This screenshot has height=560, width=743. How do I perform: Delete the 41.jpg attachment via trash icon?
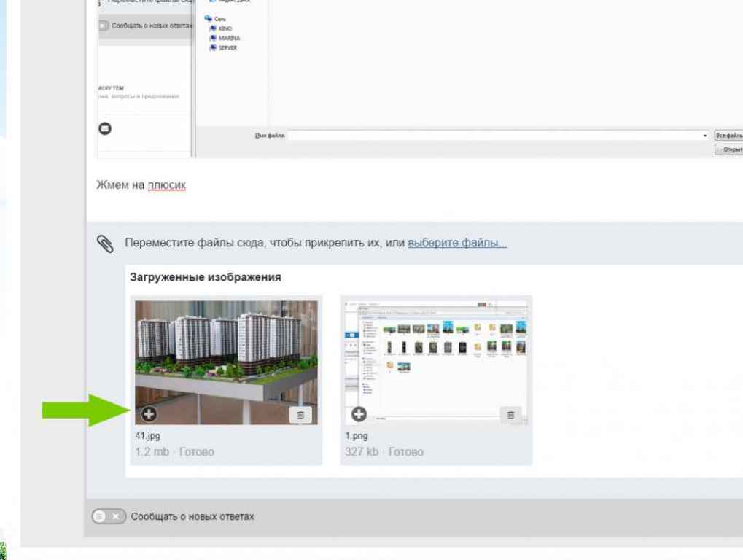300,415
